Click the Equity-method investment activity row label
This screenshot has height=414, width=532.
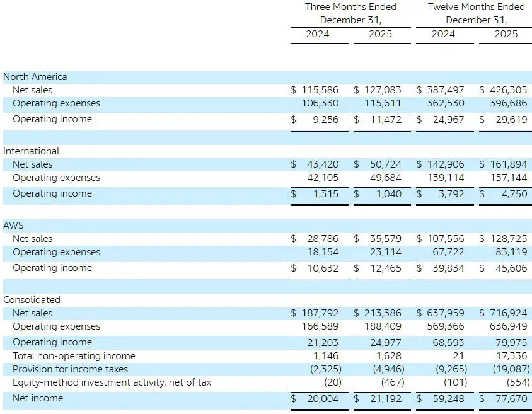112,382
